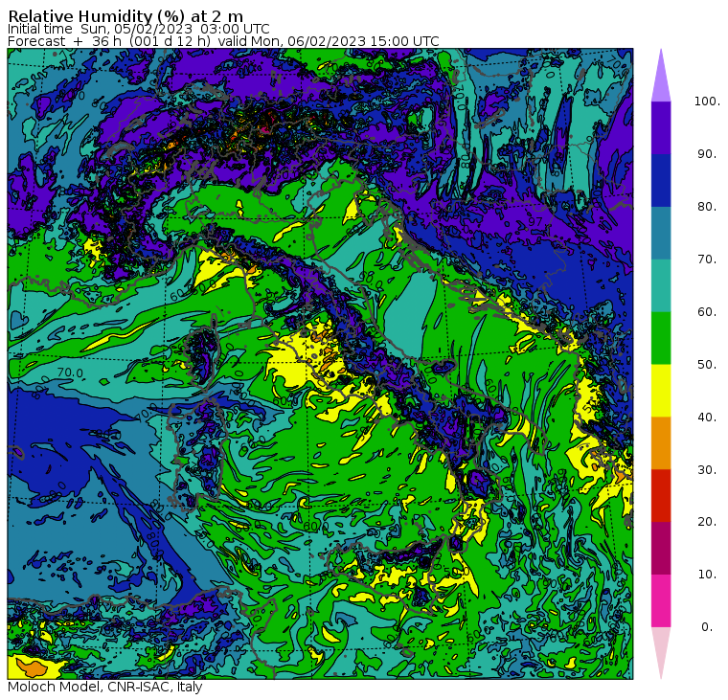Click the 'Forecast + 36 h' validity line

[x=223, y=41]
